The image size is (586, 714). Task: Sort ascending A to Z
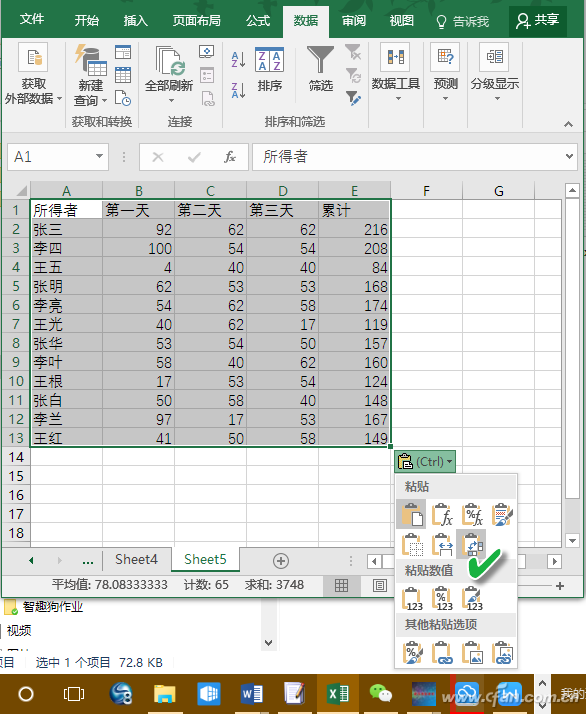click(x=238, y=60)
